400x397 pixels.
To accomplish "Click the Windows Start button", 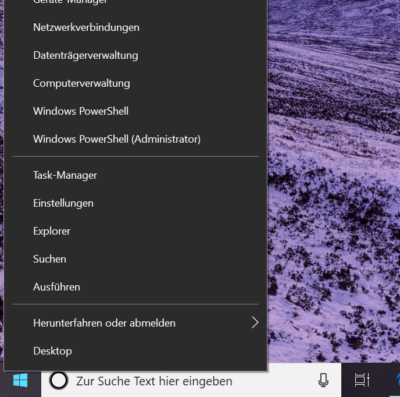I will pos(20,380).
